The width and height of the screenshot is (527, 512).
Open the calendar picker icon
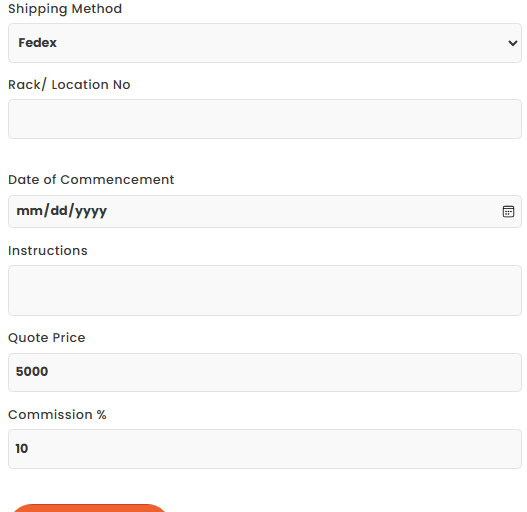(508, 211)
